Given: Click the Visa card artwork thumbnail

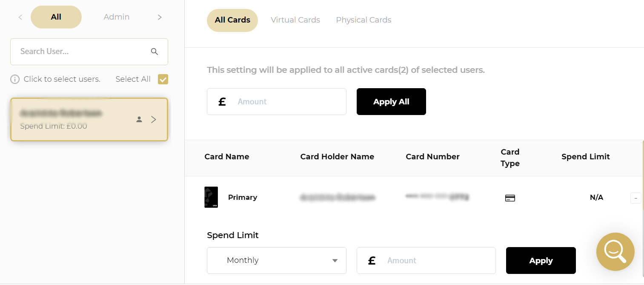Looking at the screenshot, I should pyautogui.click(x=212, y=197).
